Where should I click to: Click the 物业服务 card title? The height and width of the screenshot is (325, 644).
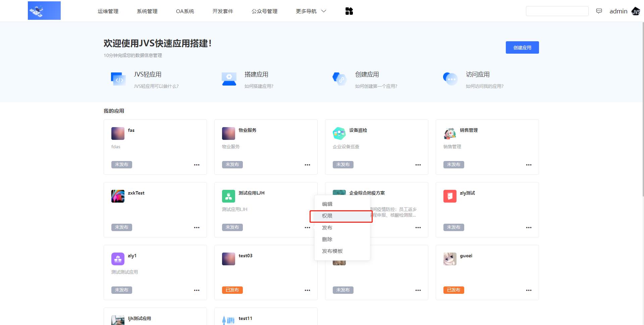tap(248, 130)
